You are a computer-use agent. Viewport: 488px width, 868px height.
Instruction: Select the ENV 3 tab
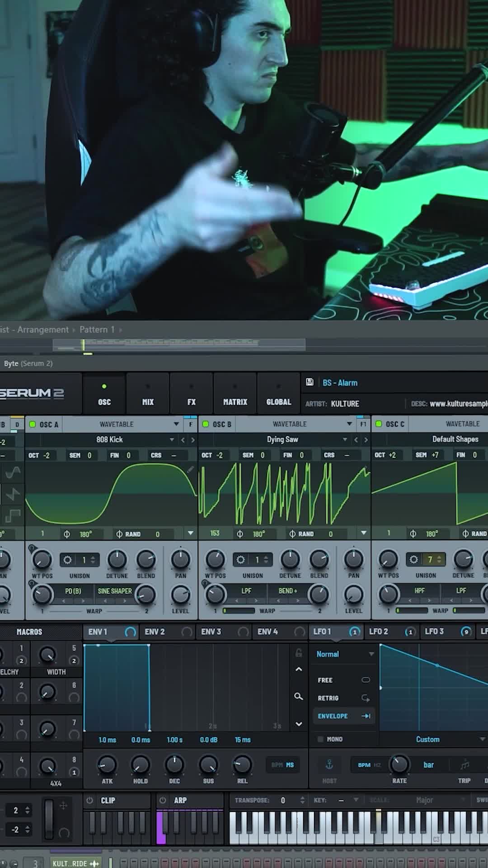(x=224, y=632)
